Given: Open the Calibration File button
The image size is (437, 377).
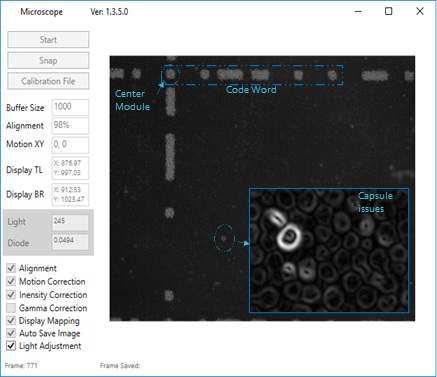Looking at the screenshot, I should 48,81.
